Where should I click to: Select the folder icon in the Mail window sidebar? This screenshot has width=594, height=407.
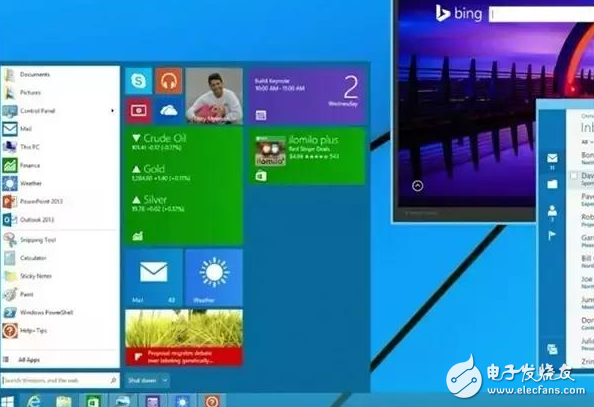(x=552, y=184)
